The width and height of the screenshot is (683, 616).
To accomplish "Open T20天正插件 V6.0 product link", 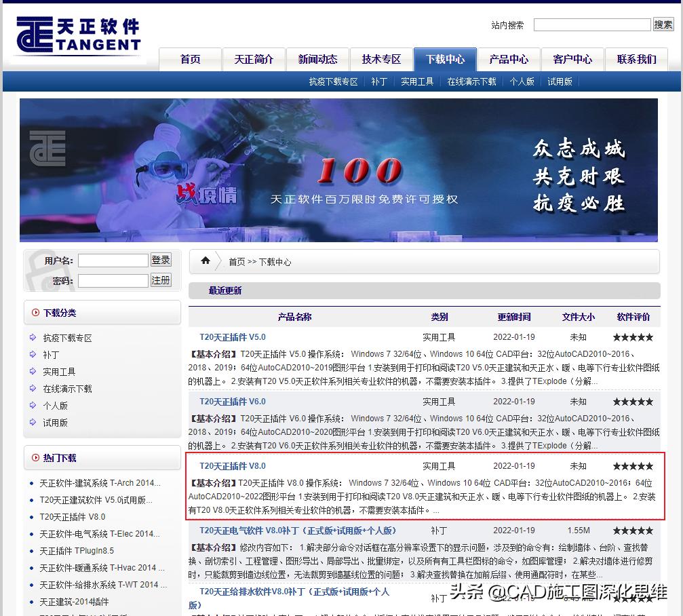I will (233, 402).
